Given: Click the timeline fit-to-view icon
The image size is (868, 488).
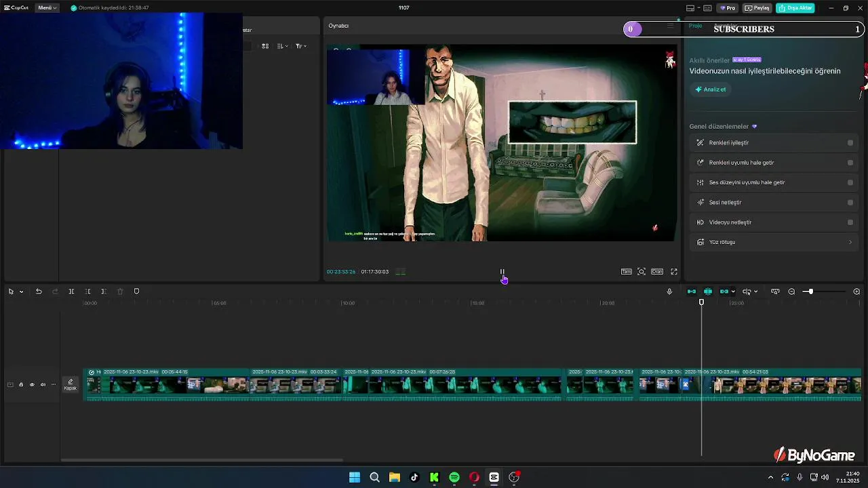Looking at the screenshot, I should 775,291.
